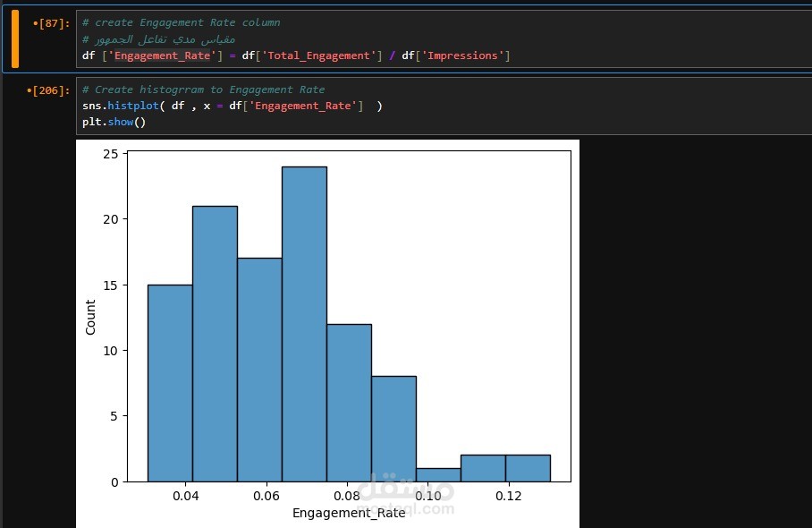812x528 pixels.
Task: Click the 'Total_Engagement' string in the code
Action: [318, 55]
